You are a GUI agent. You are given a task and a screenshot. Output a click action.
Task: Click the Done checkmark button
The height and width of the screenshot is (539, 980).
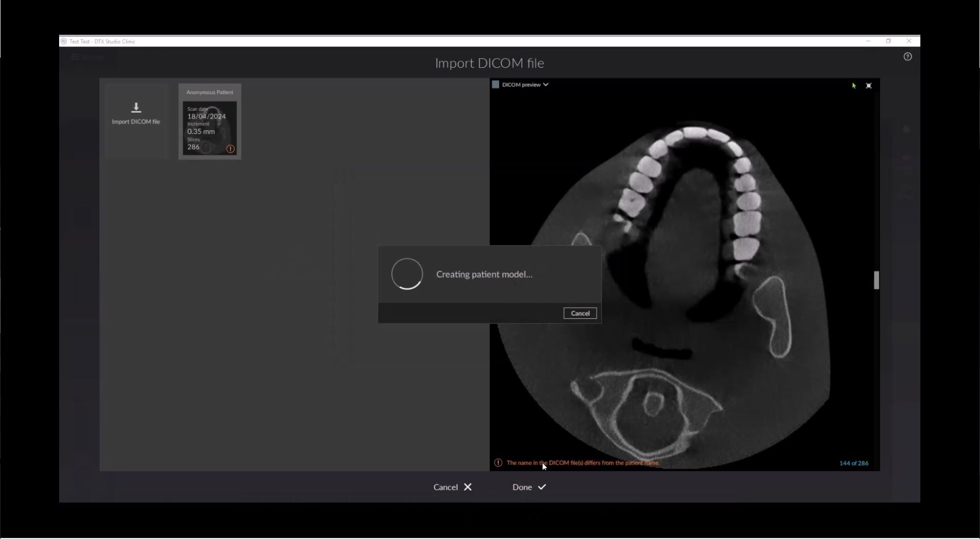pyautogui.click(x=529, y=487)
